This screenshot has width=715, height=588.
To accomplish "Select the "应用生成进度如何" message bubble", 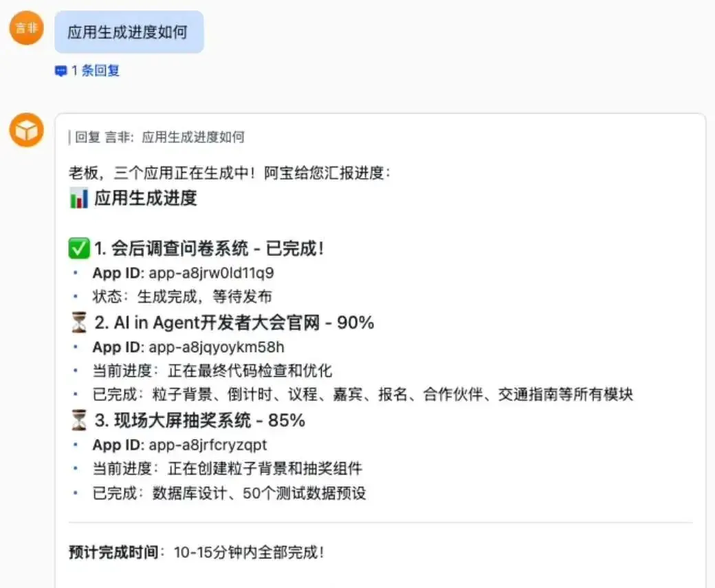I will (x=129, y=32).
